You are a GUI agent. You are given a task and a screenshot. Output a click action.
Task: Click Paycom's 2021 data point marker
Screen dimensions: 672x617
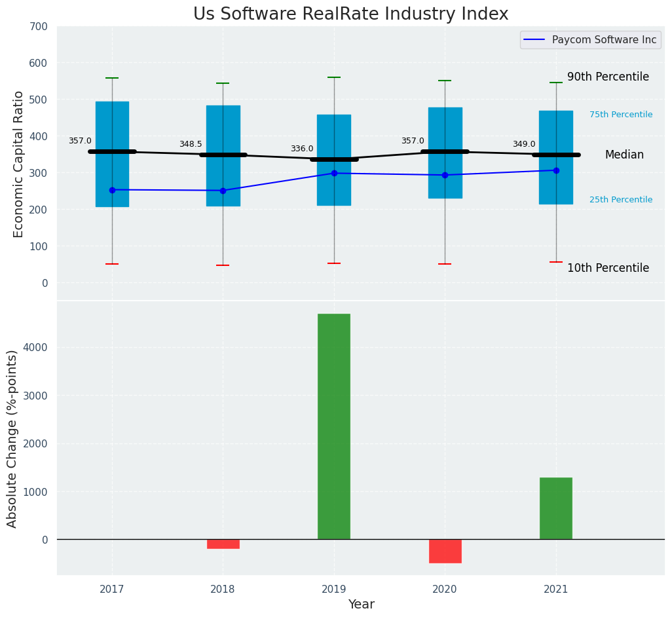(x=556, y=170)
